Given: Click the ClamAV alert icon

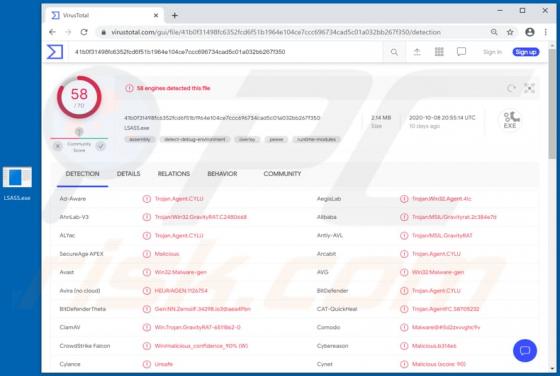Looking at the screenshot, I should (147, 327).
